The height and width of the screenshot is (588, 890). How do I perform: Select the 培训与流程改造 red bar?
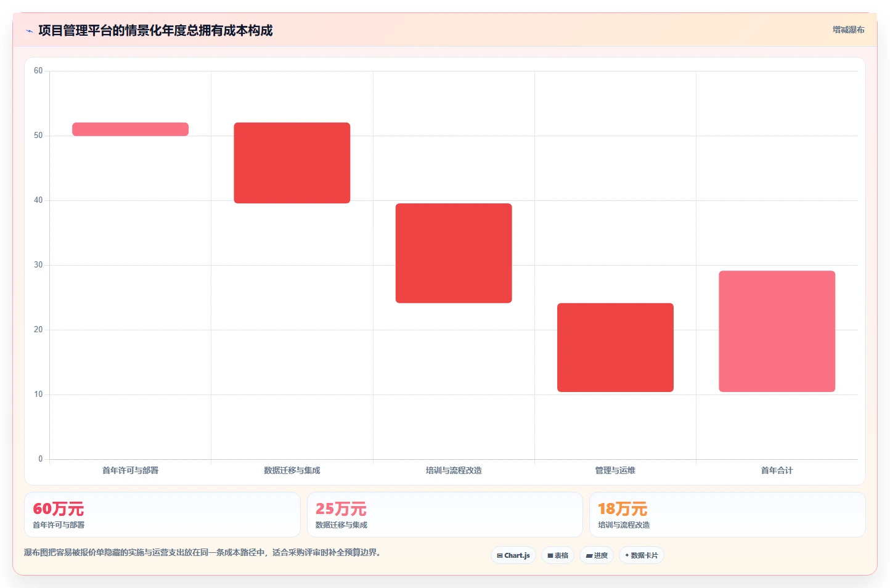click(454, 253)
